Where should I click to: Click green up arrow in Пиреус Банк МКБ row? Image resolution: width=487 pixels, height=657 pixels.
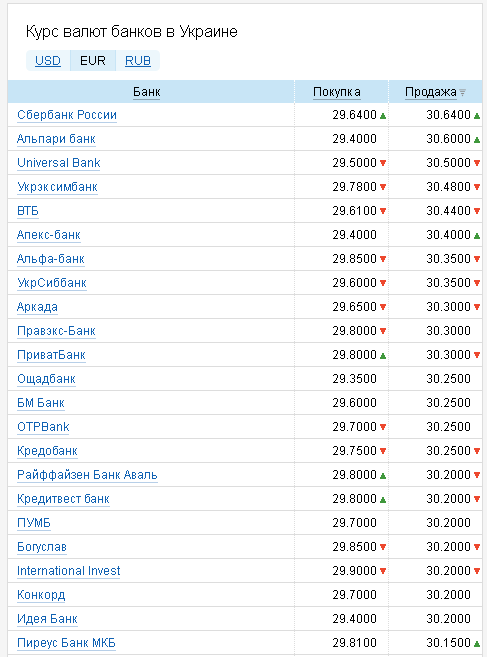click(477, 644)
